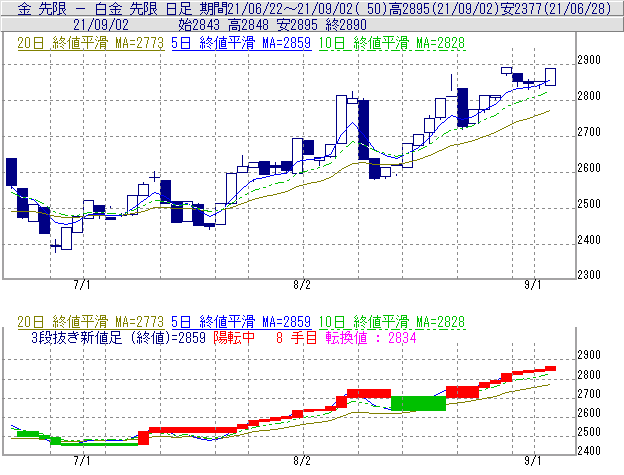
Task: Click the open price 始2843
Action: click(199, 25)
